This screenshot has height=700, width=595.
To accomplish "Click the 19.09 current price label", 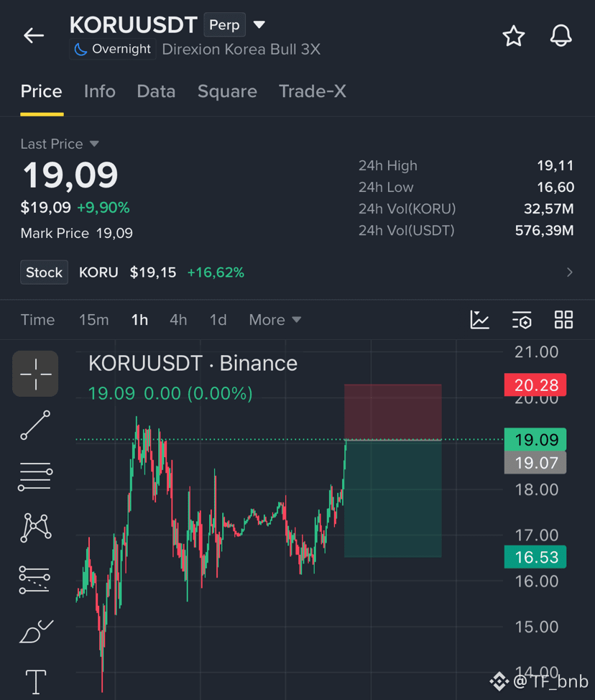I will [535, 440].
